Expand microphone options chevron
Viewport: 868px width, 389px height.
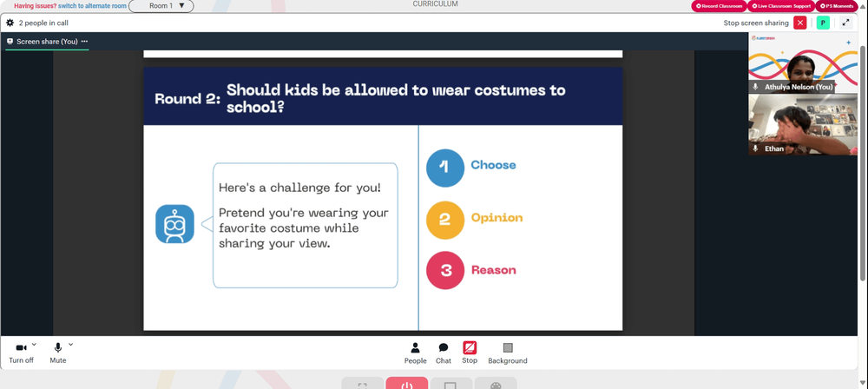pyautogui.click(x=71, y=344)
